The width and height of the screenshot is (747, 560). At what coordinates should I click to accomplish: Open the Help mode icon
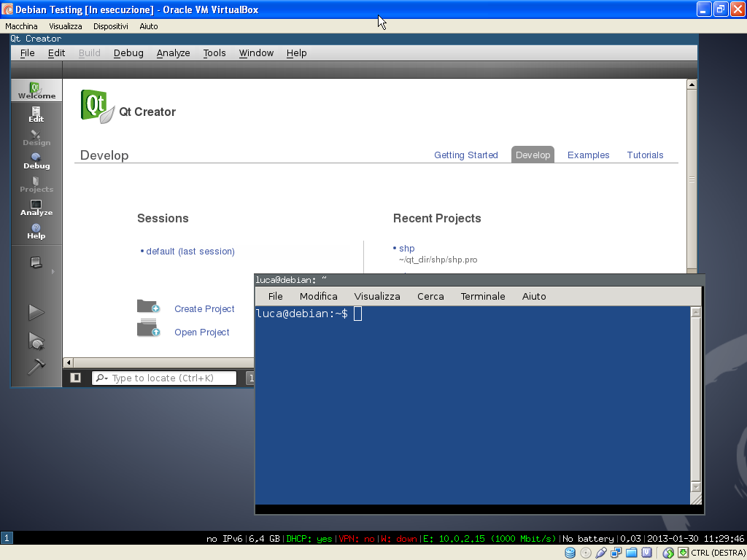tap(36, 230)
